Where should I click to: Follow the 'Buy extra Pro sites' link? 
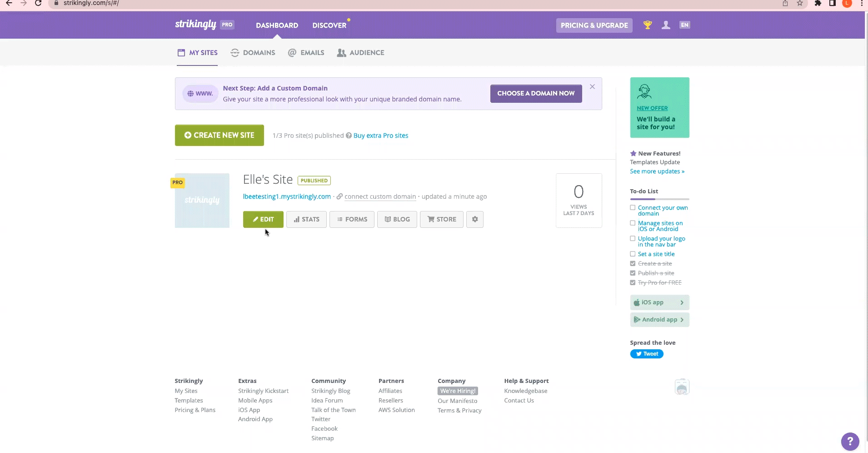(x=381, y=136)
